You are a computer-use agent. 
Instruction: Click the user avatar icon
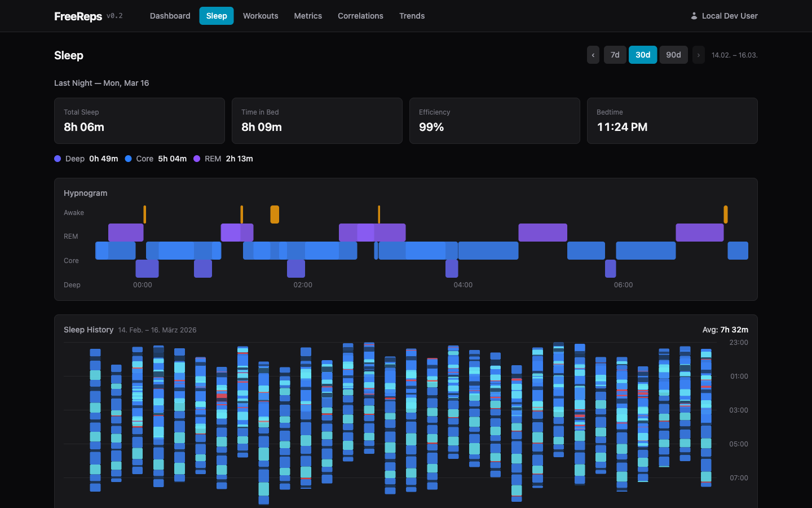click(x=694, y=16)
